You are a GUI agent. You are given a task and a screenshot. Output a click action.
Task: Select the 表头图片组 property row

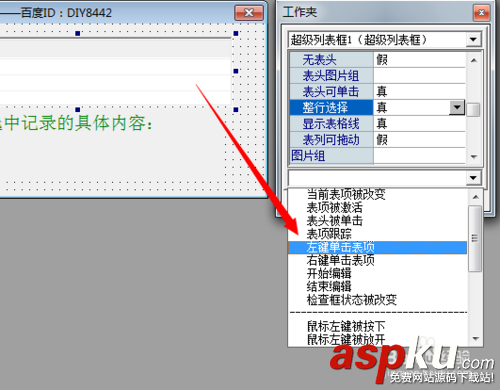point(331,76)
